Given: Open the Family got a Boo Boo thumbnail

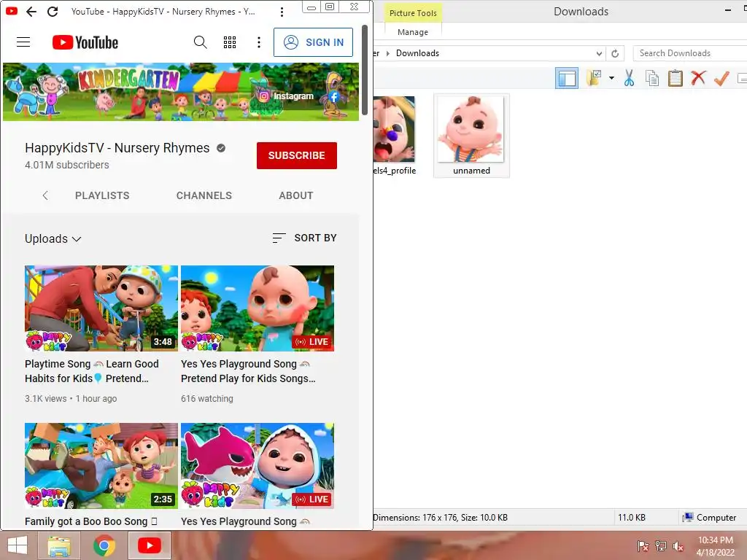Looking at the screenshot, I should [x=101, y=466].
